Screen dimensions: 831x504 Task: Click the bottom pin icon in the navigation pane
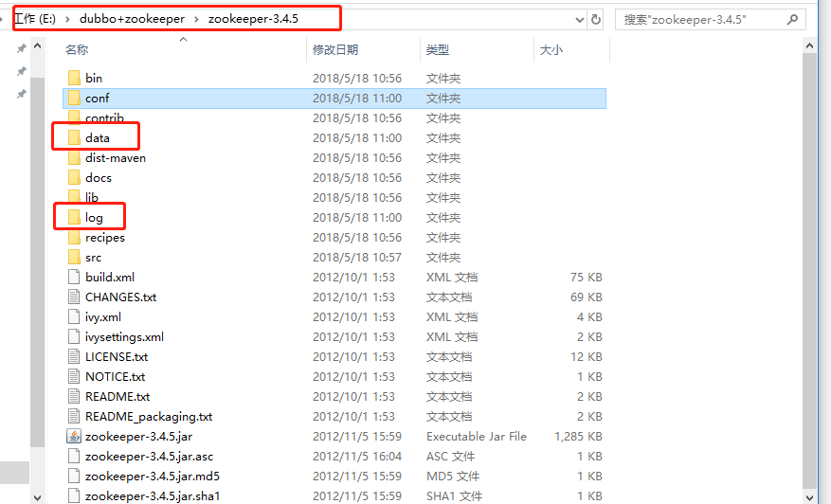pos(21,94)
